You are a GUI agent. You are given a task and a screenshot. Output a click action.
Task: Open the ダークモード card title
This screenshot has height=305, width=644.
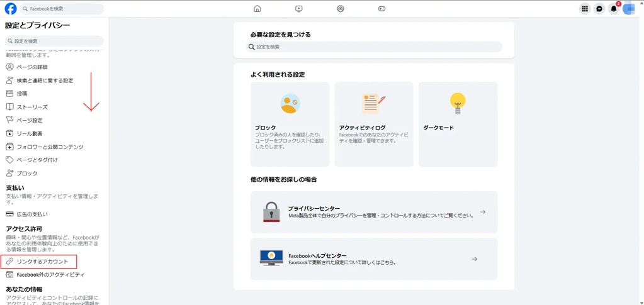[x=438, y=128]
